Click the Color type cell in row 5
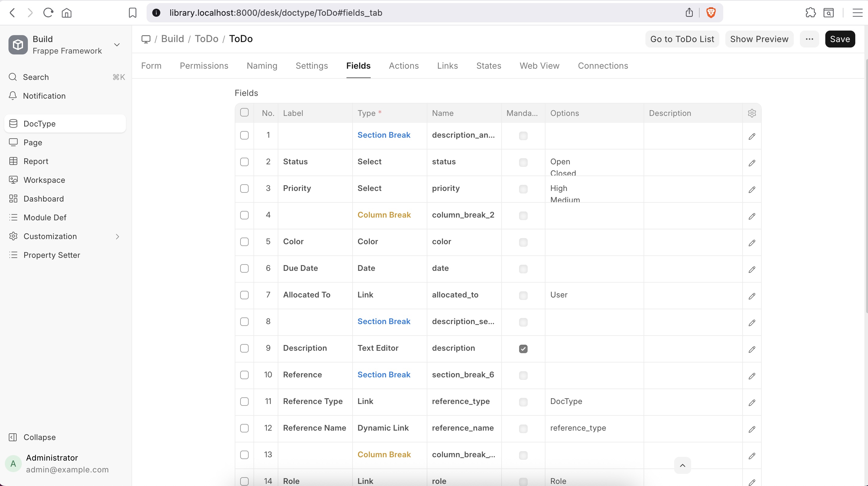 coord(368,241)
